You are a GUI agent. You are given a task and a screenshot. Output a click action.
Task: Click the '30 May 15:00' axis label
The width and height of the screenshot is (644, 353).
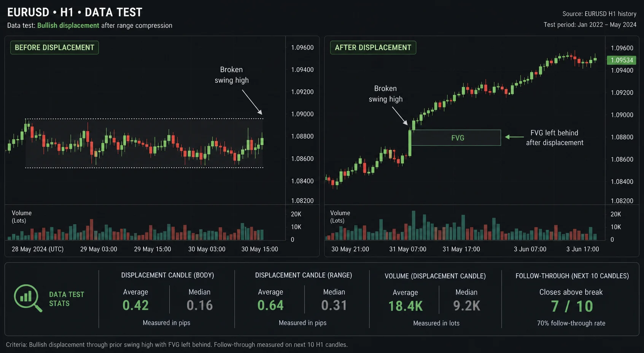(x=260, y=249)
